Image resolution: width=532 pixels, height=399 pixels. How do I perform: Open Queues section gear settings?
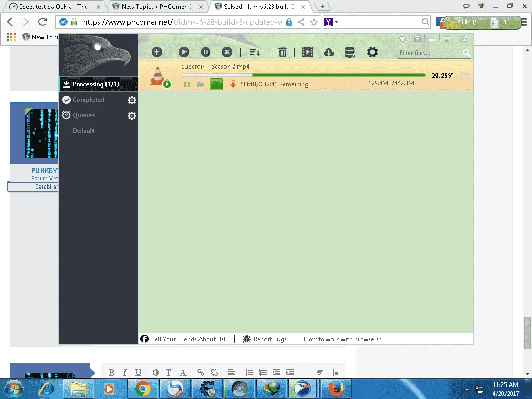coord(131,116)
